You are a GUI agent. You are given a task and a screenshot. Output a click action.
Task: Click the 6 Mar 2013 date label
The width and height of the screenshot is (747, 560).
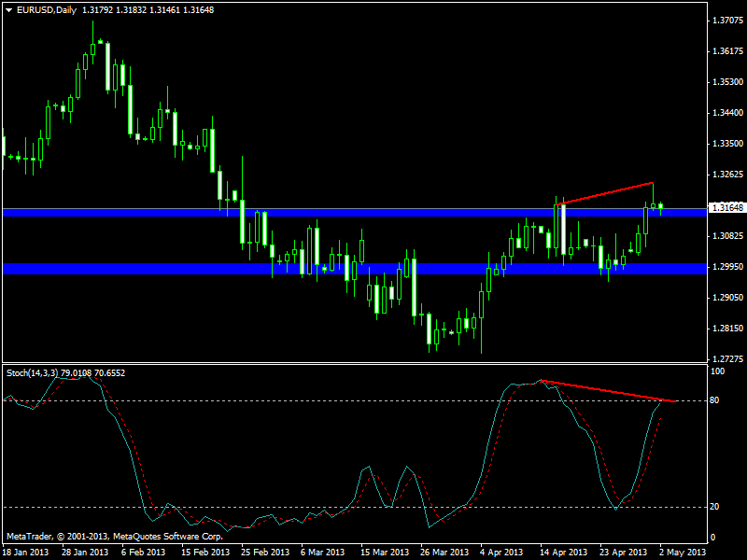coord(322,553)
